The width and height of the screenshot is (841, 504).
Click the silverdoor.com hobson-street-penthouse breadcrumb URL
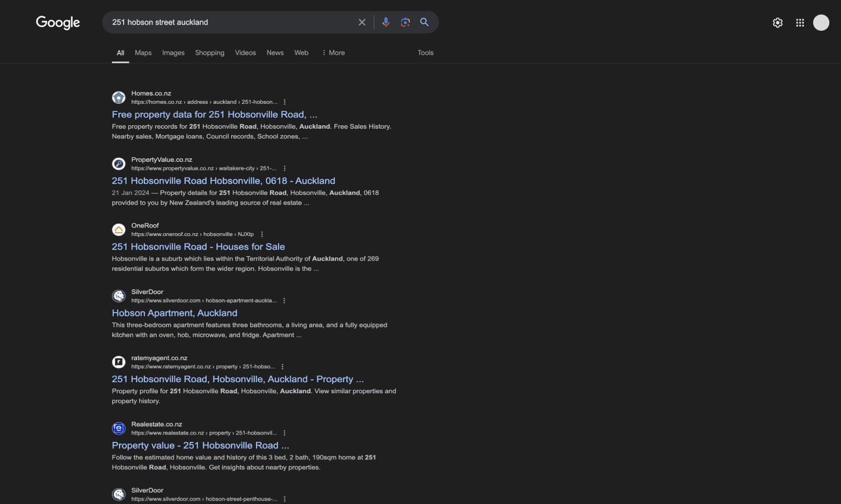204,499
